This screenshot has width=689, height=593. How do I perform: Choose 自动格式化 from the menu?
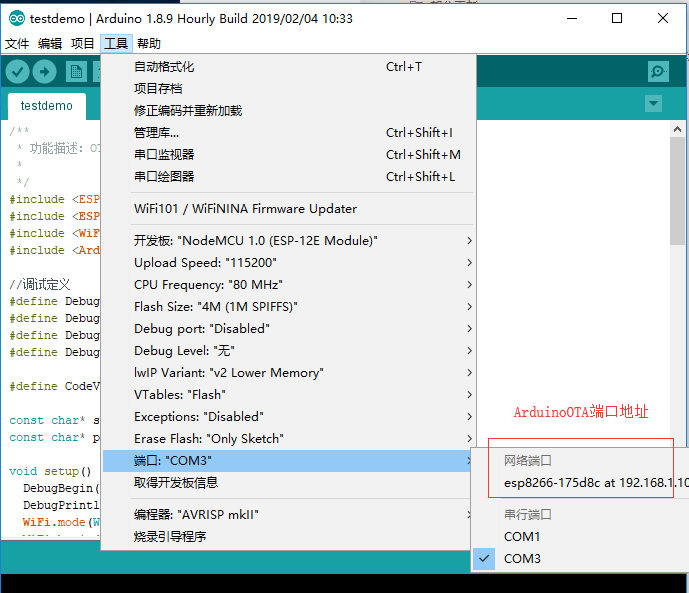(x=288, y=67)
